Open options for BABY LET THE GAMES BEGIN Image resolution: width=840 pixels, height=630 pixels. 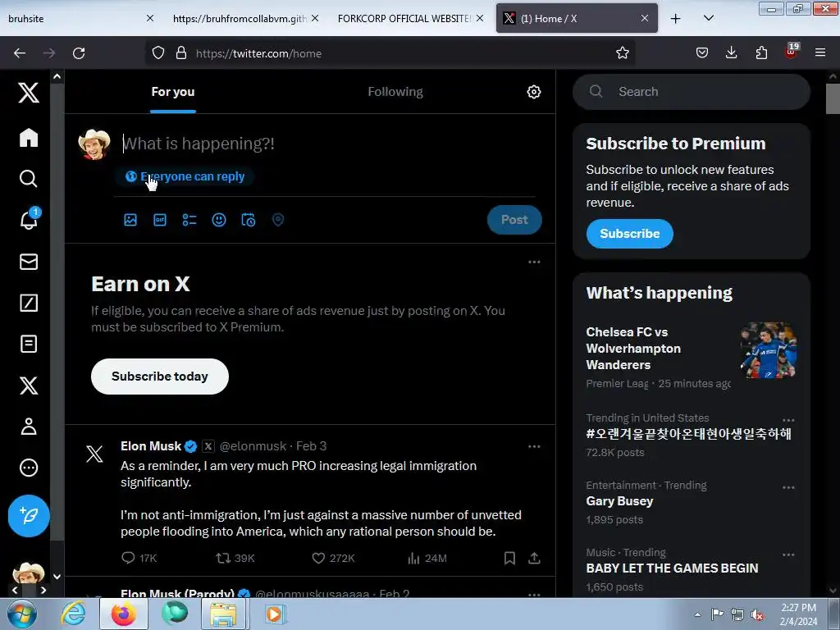788,555
